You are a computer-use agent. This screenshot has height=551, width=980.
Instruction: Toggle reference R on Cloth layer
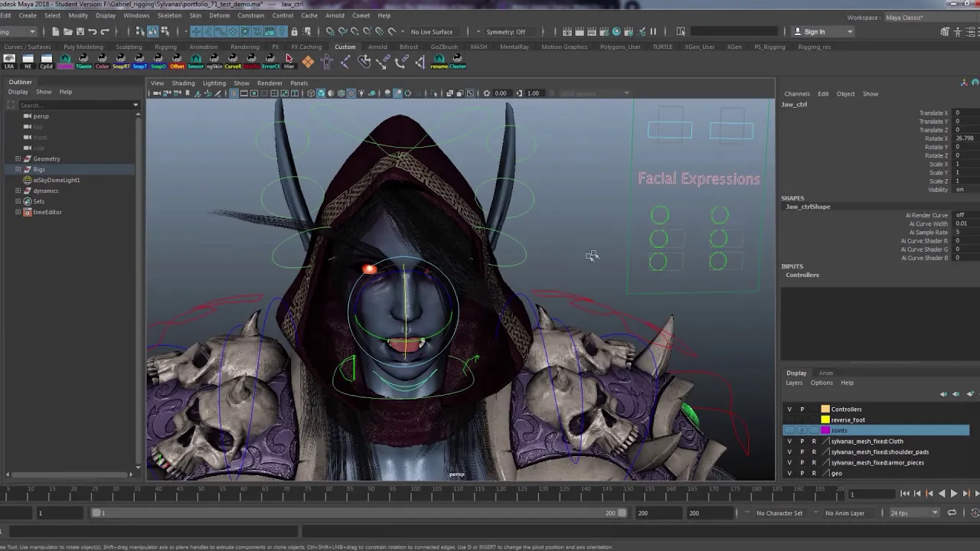pos(814,442)
